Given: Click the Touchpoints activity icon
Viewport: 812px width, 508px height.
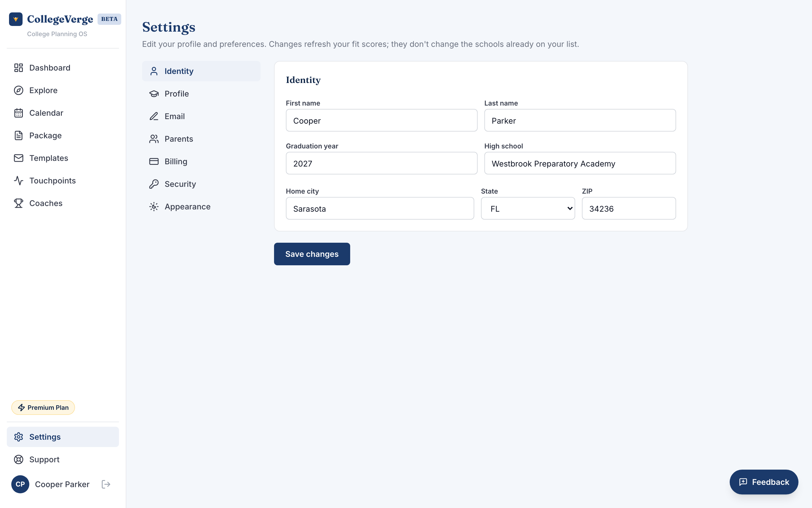Looking at the screenshot, I should [18, 181].
